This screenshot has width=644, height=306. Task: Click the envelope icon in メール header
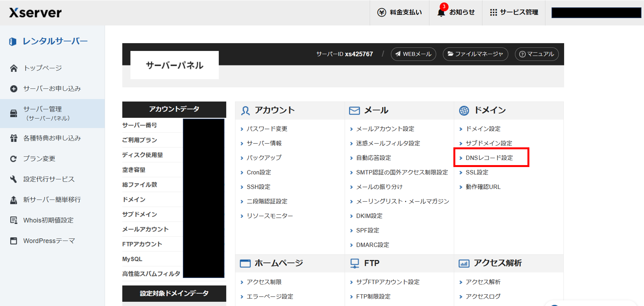click(355, 111)
